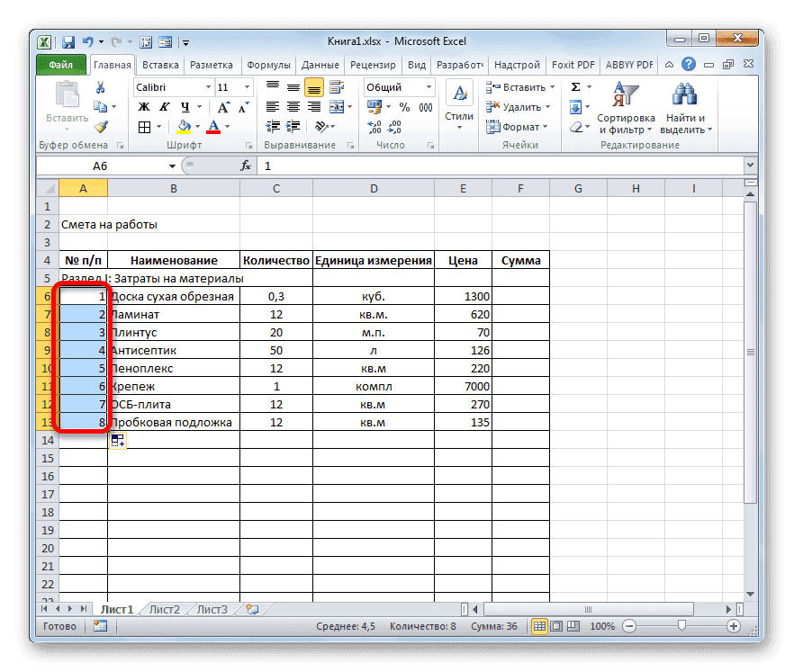Open the fill color dropdown arrow
The width and height of the screenshot is (794, 672).
tap(197, 126)
